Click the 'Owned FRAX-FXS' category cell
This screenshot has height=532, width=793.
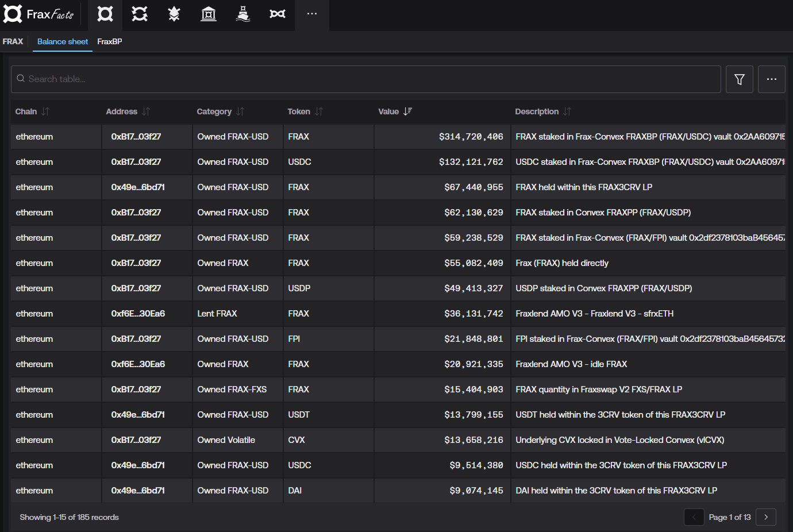tap(238, 390)
